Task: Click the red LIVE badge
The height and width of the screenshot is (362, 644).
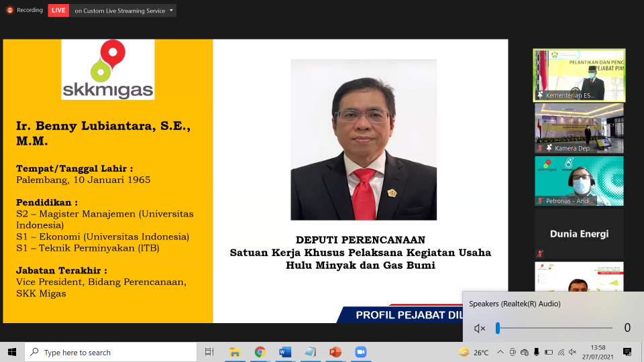Action: click(58, 10)
